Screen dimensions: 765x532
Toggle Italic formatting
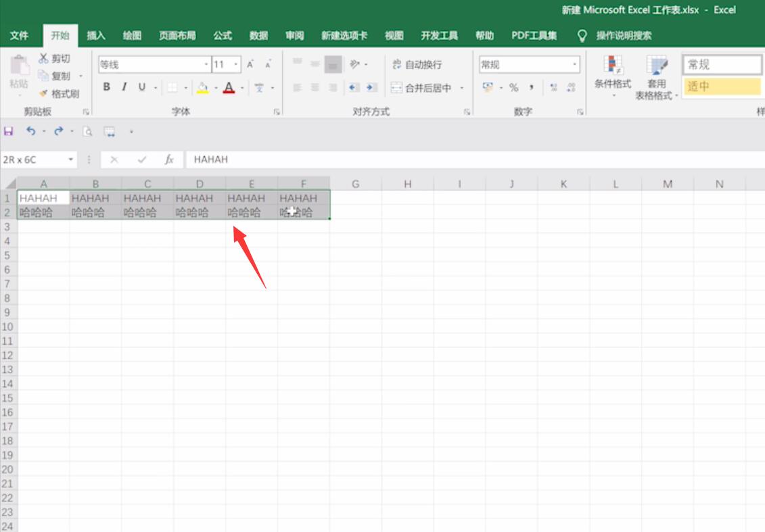pyautogui.click(x=124, y=87)
